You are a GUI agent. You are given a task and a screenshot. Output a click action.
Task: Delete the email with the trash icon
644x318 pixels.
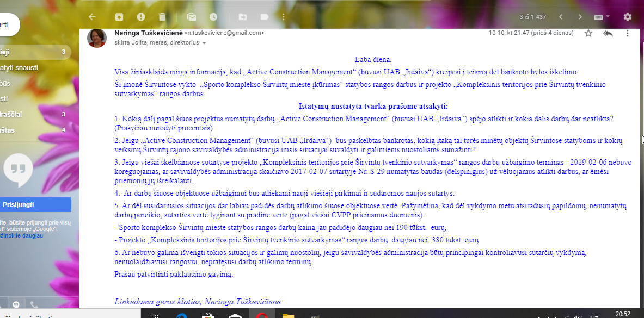162,17
